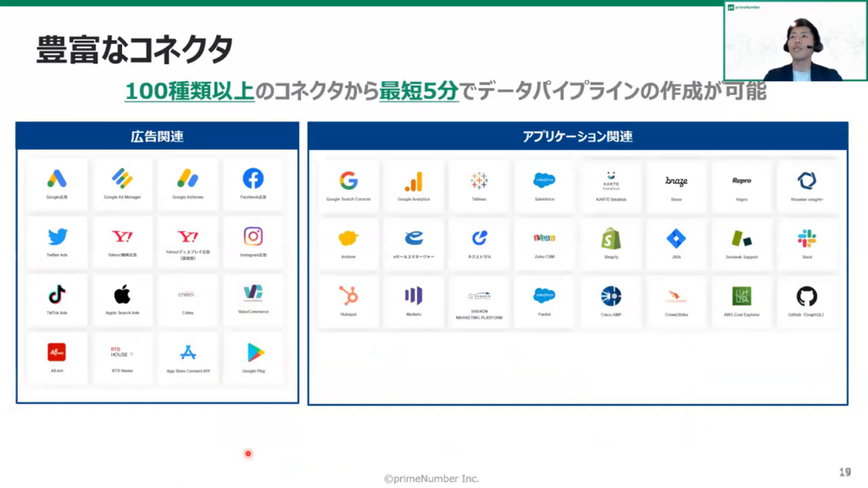
Task: Open the Google Ad Manager connector
Action: [x=123, y=179]
